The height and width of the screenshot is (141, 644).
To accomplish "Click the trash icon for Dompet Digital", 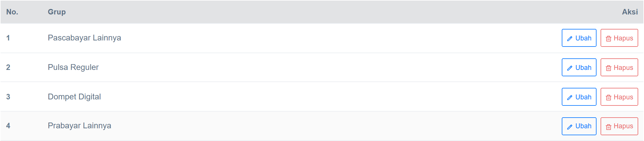I will tap(608, 97).
